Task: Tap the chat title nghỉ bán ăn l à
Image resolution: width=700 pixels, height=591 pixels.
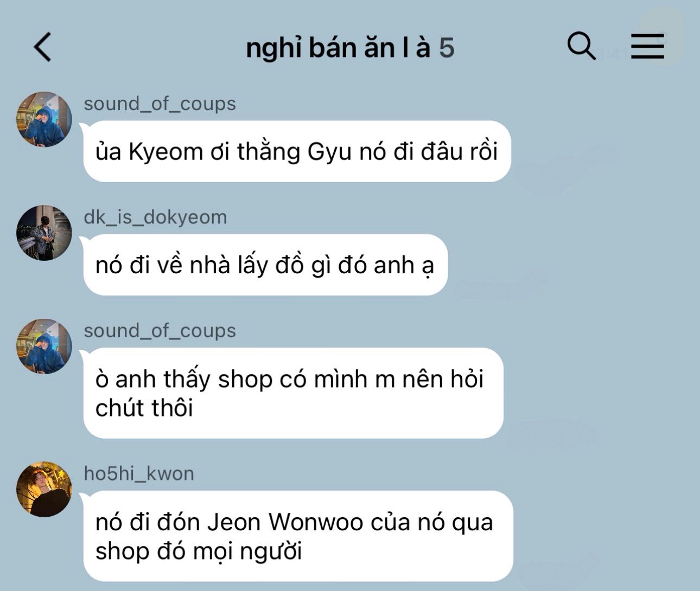Action: click(338, 48)
